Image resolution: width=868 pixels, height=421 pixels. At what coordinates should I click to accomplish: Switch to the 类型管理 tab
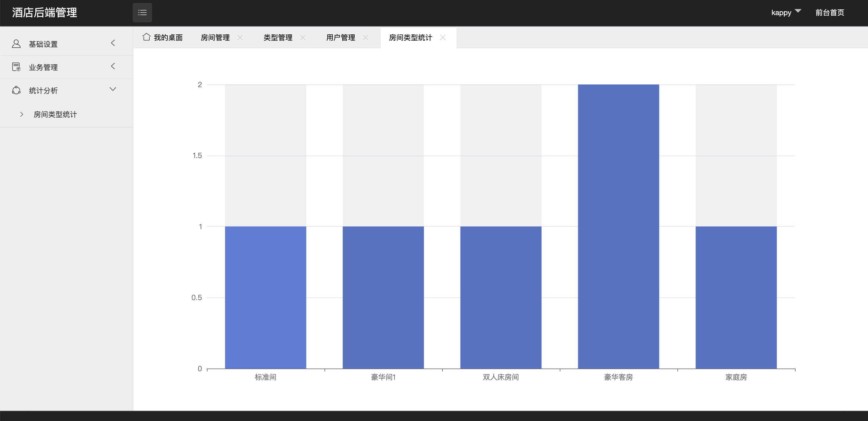tap(278, 37)
